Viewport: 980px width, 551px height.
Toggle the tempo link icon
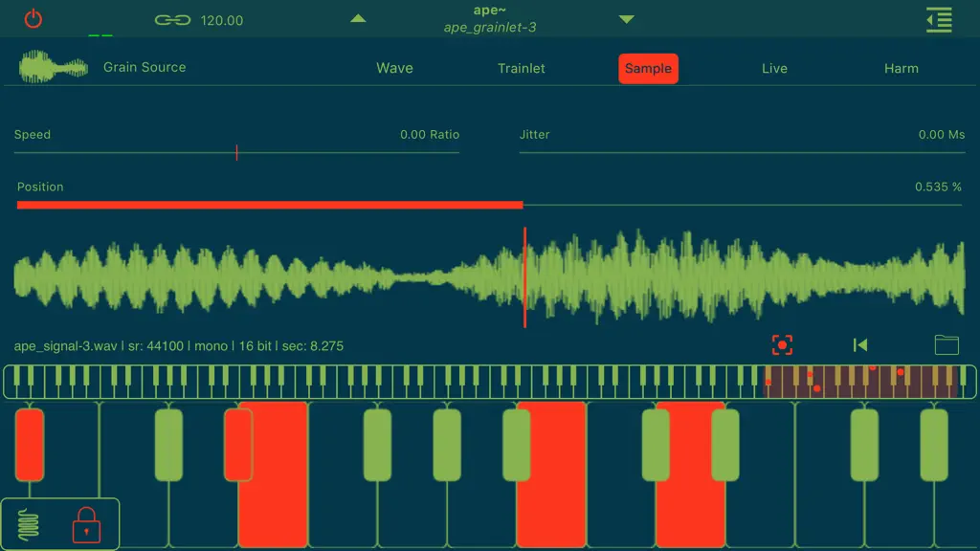(172, 21)
